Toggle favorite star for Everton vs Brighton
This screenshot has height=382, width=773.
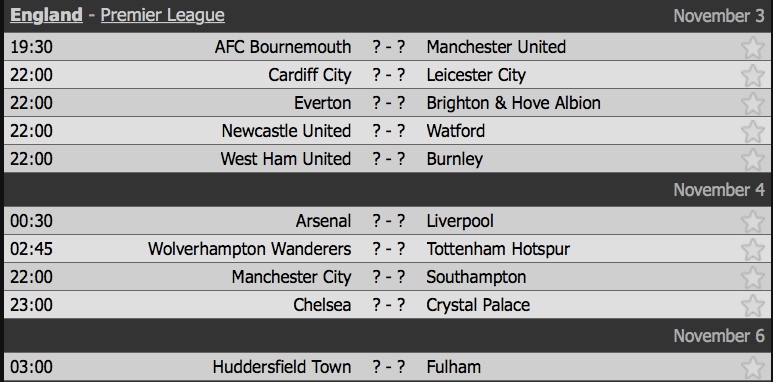click(752, 103)
